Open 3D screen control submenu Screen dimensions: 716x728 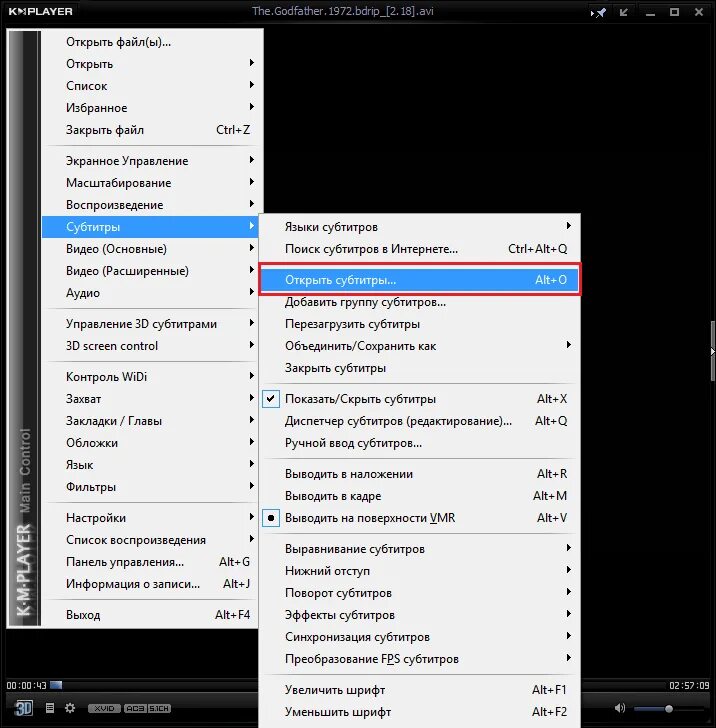(150, 346)
